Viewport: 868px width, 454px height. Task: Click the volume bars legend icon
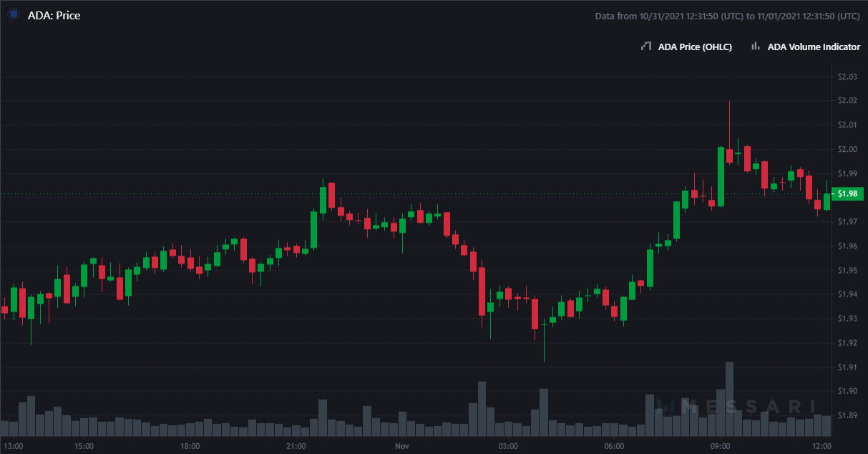pyautogui.click(x=754, y=47)
